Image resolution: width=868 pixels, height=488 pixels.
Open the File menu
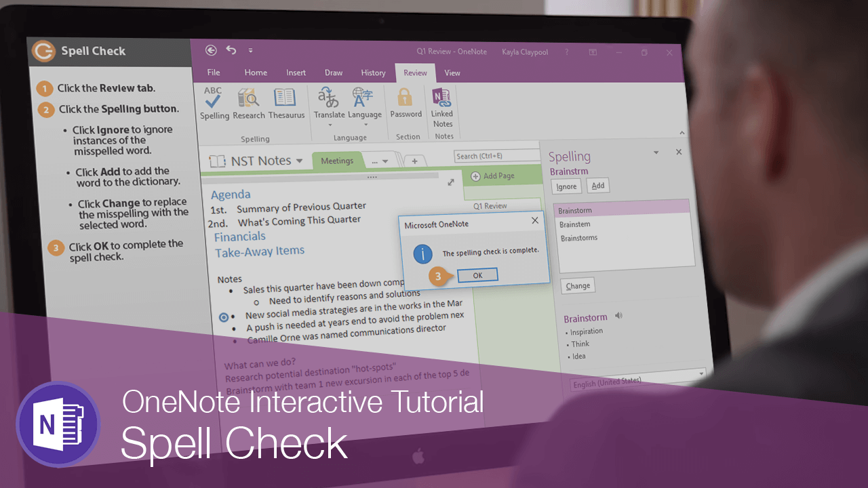[214, 73]
